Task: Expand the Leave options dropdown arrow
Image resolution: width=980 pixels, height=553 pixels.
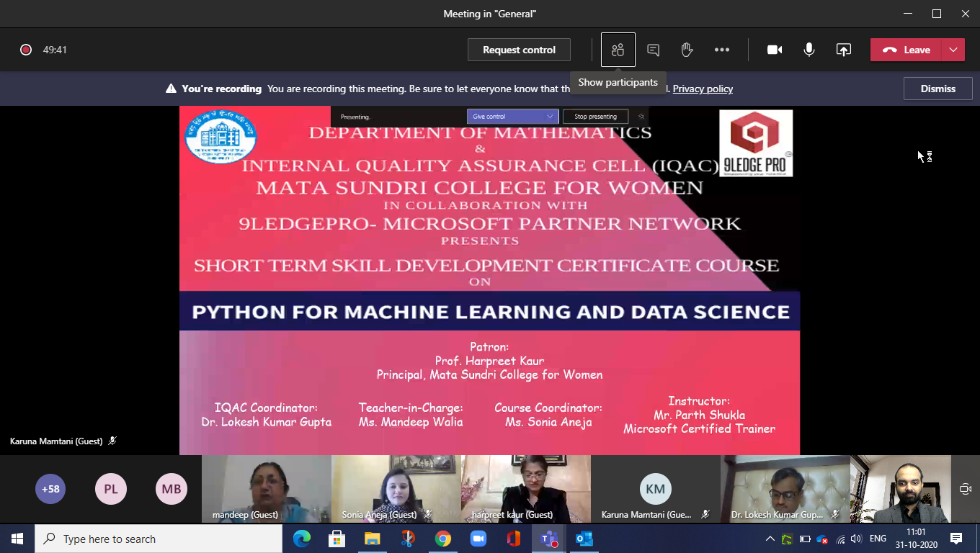Action: click(953, 50)
